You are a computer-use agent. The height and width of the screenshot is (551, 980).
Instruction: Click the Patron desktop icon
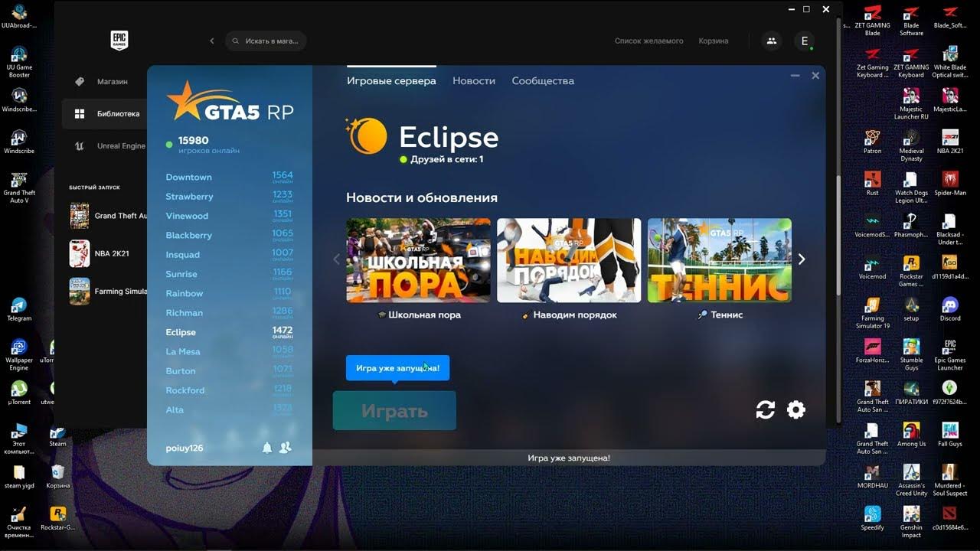[872, 142]
